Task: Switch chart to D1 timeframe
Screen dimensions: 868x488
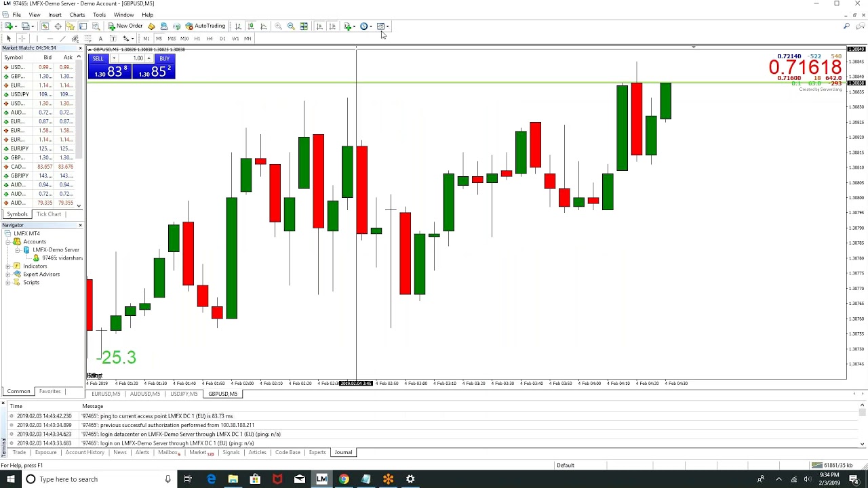Action: pyautogui.click(x=222, y=38)
